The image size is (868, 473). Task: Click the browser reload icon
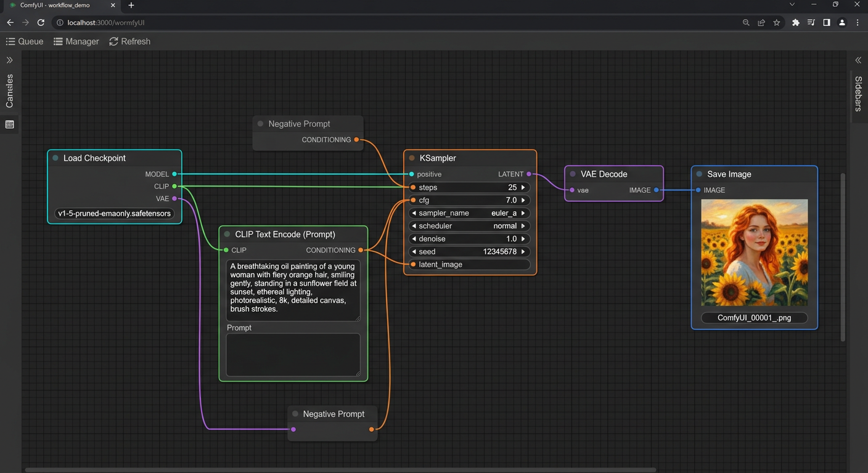pos(41,23)
